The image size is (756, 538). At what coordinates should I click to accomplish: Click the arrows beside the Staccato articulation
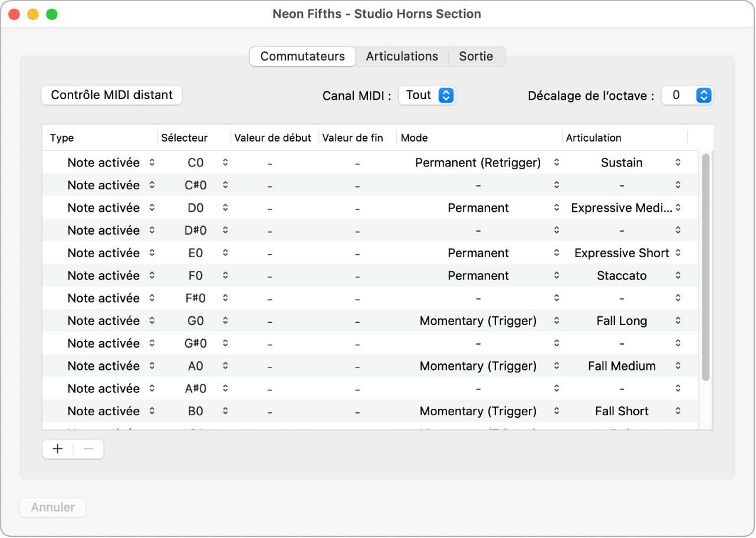678,275
